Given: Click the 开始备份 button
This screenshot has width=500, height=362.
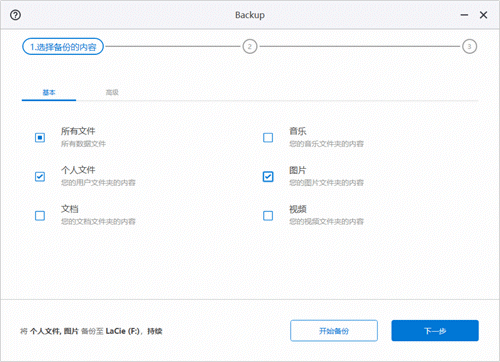Looking at the screenshot, I should click(334, 331).
